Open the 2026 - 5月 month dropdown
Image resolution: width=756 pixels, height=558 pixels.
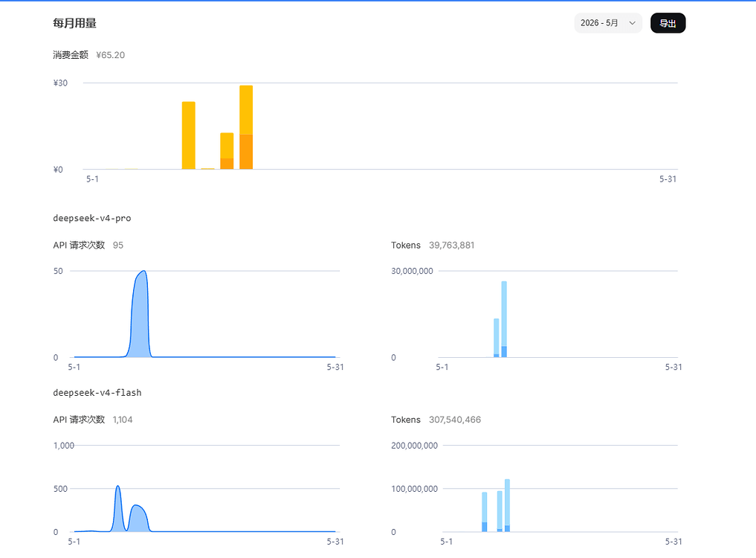608,23
